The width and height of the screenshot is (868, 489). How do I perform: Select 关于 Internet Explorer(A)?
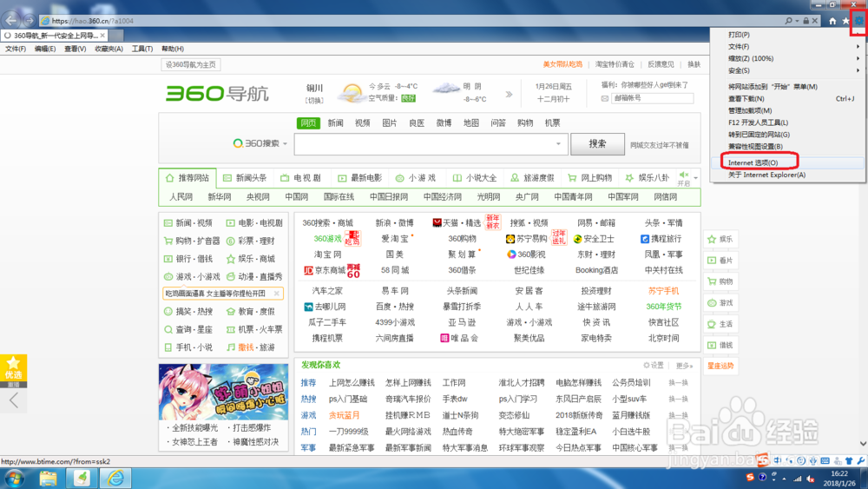click(x=788, y=175)
